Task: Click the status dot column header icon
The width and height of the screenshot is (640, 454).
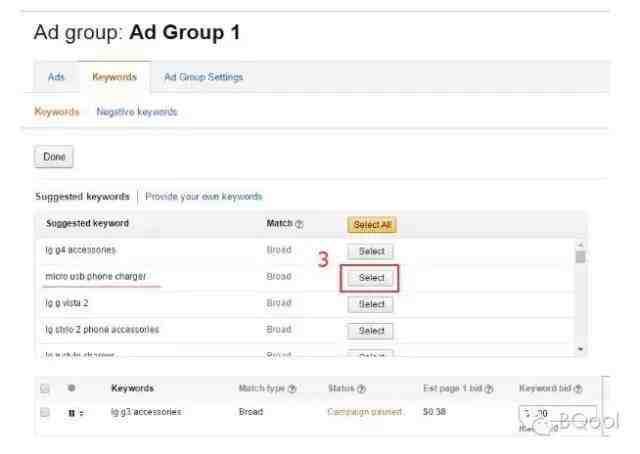Action: click(x=71, y=388)
